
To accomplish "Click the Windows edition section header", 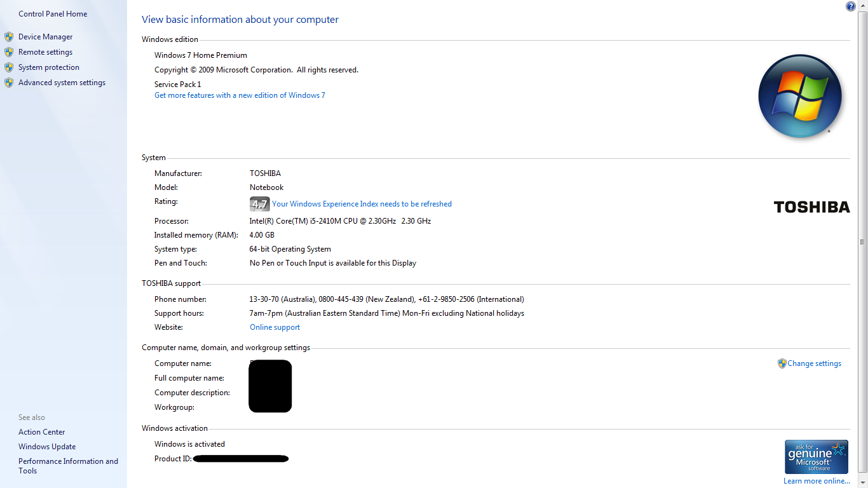I will tap(170, 39).
